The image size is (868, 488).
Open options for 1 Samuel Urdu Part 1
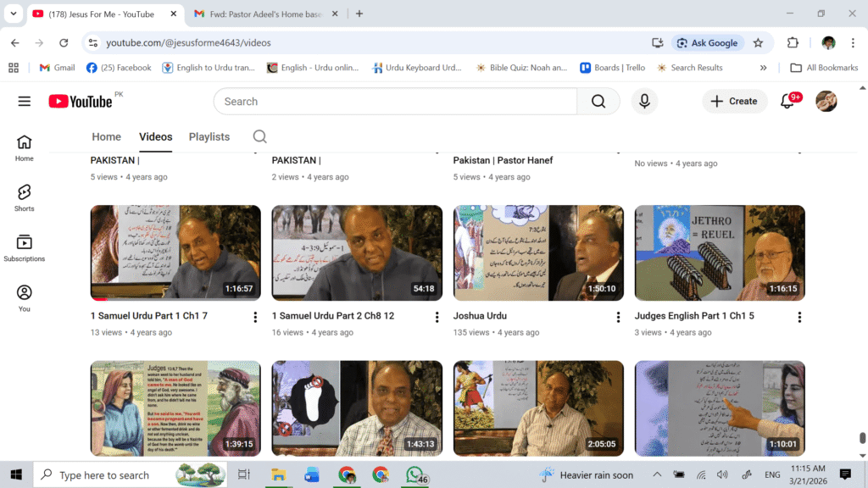255,317
